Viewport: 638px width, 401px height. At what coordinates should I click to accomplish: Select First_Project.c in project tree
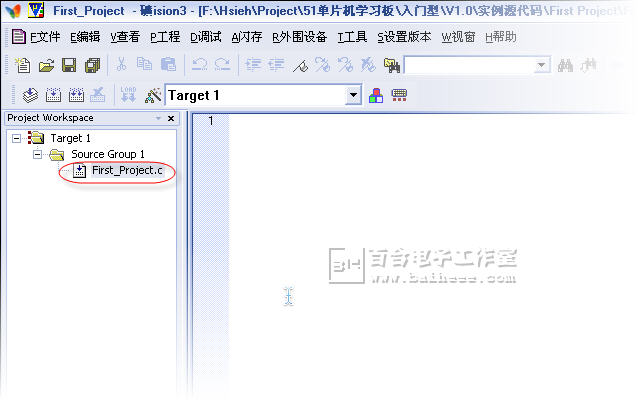pyautogui.click(x=127, y=170)
